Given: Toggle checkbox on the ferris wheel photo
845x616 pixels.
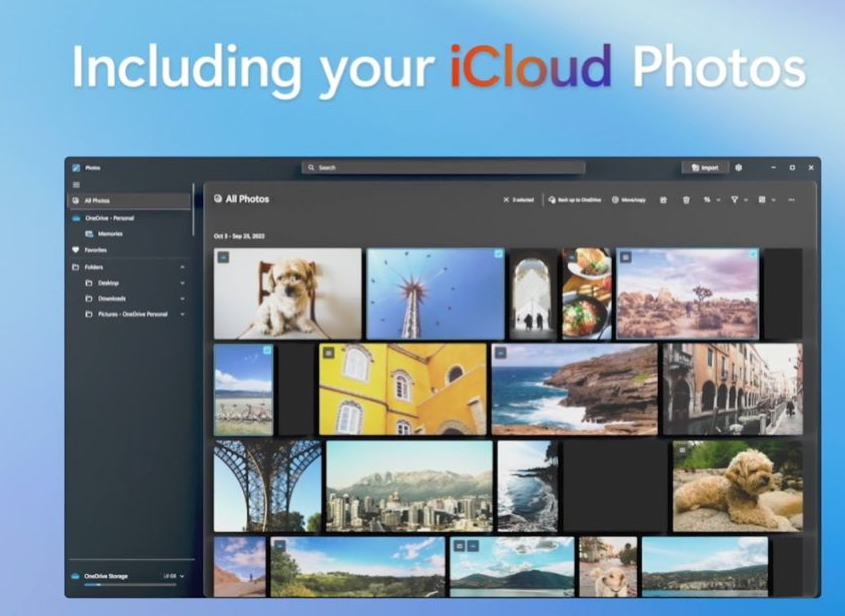Looking at the screenshot, I should pos(498,253).
